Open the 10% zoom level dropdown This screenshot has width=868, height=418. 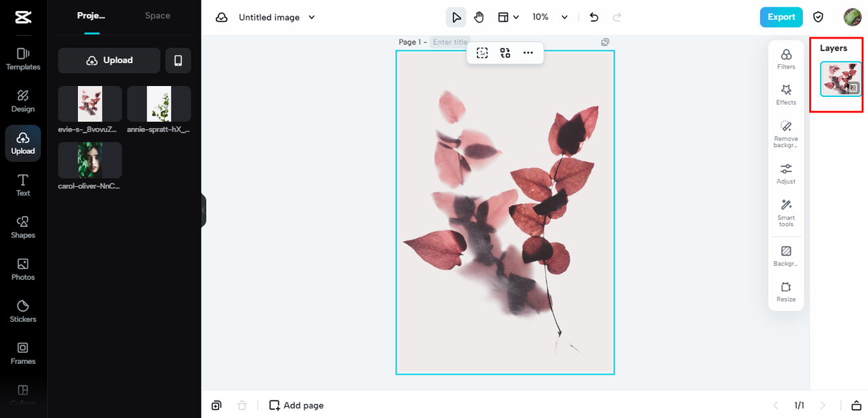[550, 17]
